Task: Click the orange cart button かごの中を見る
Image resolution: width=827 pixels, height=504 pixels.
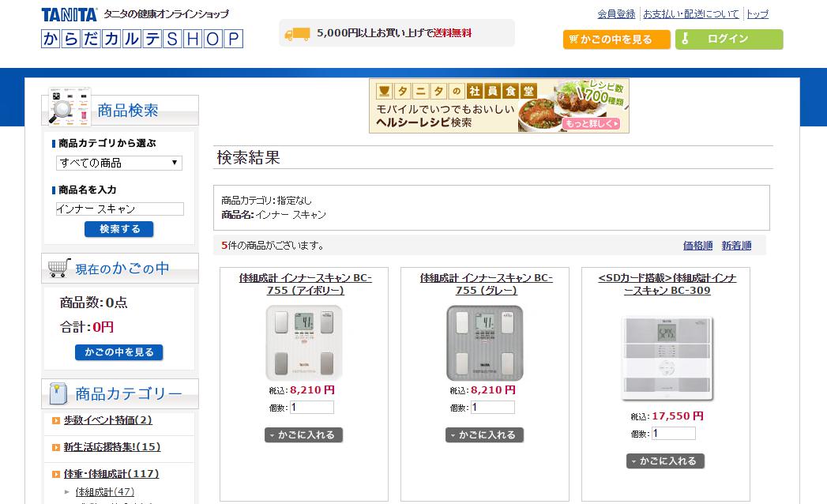Action: tap(616, 39)
